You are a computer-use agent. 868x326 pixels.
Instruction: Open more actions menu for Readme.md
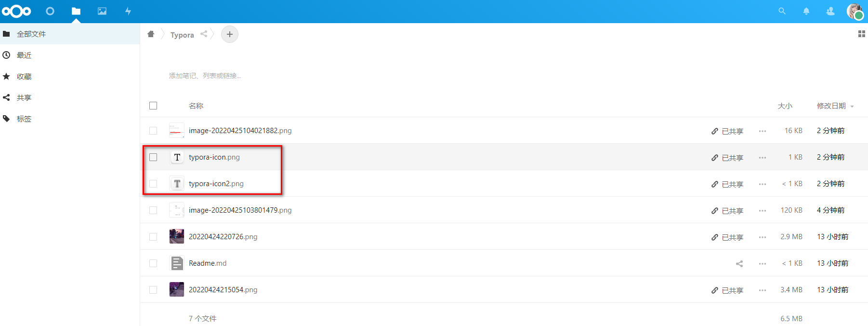click(763, 264)
